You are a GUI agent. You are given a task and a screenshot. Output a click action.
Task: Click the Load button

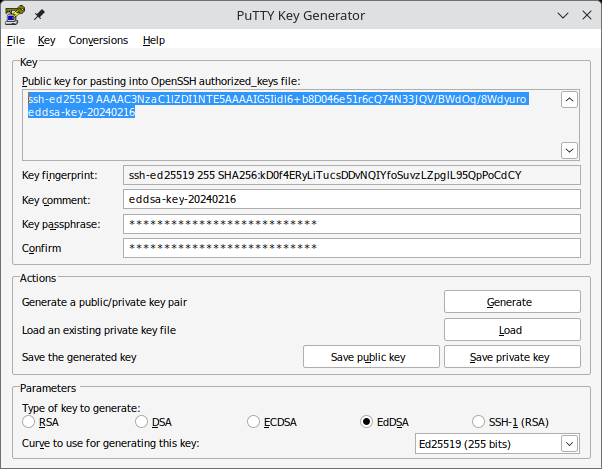512,330
